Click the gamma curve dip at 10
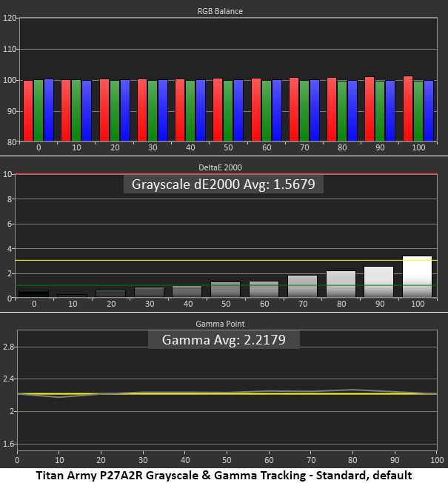 59,397
